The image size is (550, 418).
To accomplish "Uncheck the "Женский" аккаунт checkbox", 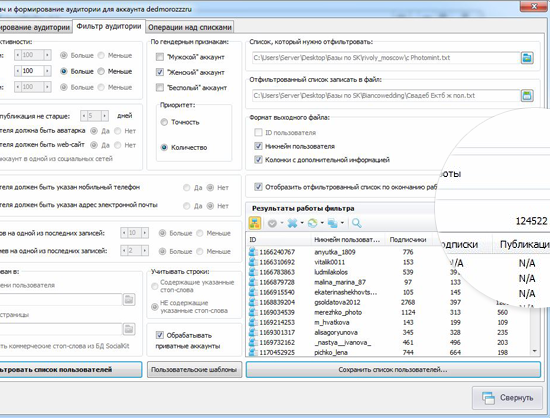I will 160,72.
